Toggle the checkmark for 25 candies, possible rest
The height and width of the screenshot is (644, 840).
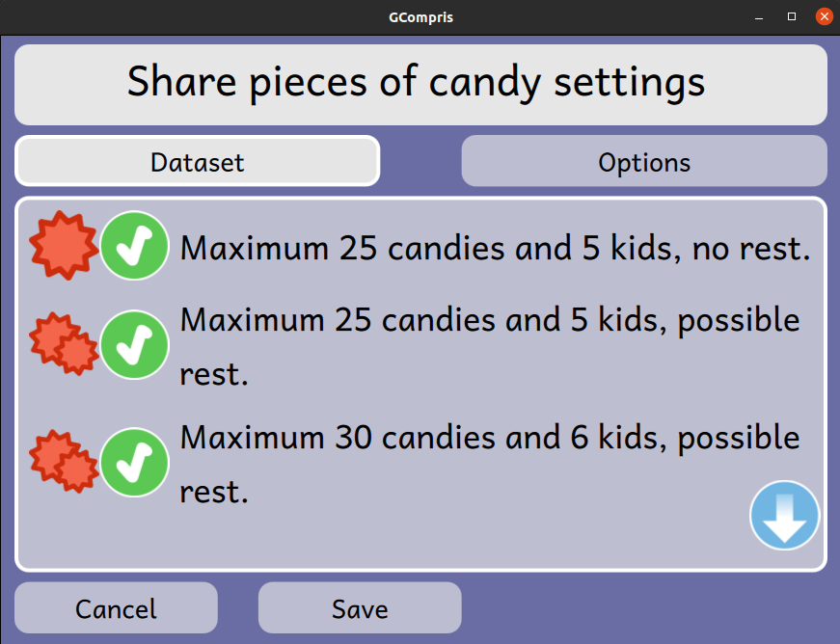(134, 345)
